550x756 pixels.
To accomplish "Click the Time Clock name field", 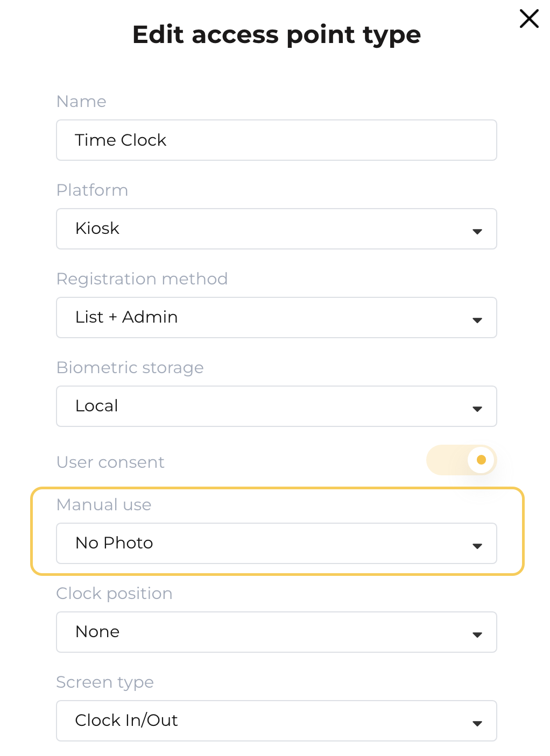I will coord(276,140).
